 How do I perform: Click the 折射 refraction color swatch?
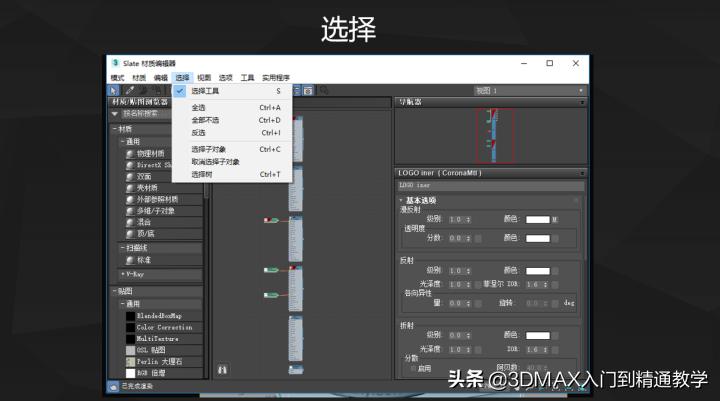(538, 336)
